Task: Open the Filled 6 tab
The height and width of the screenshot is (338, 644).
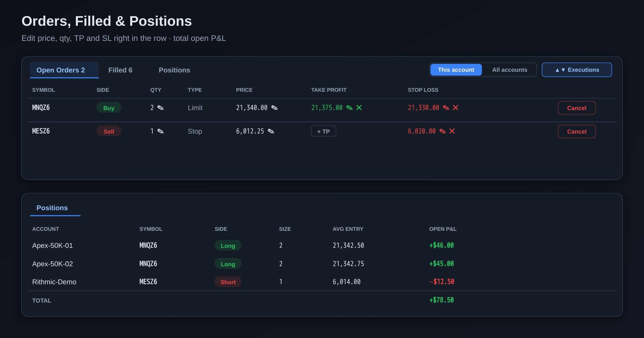Action: point(120,70)
